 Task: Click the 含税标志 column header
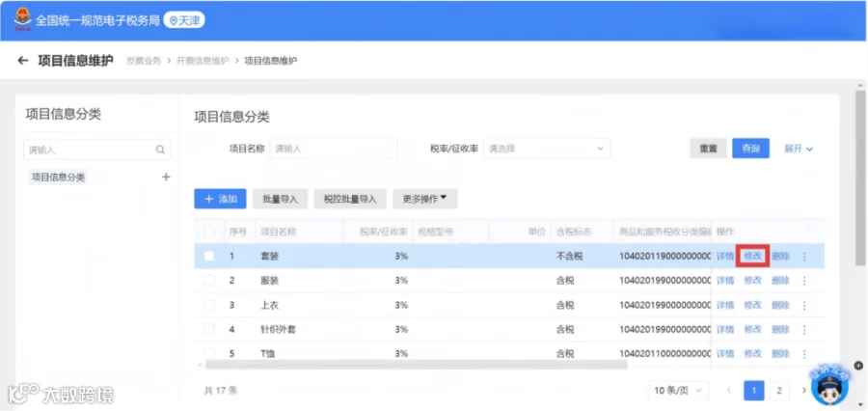click(x=574, y=232)
